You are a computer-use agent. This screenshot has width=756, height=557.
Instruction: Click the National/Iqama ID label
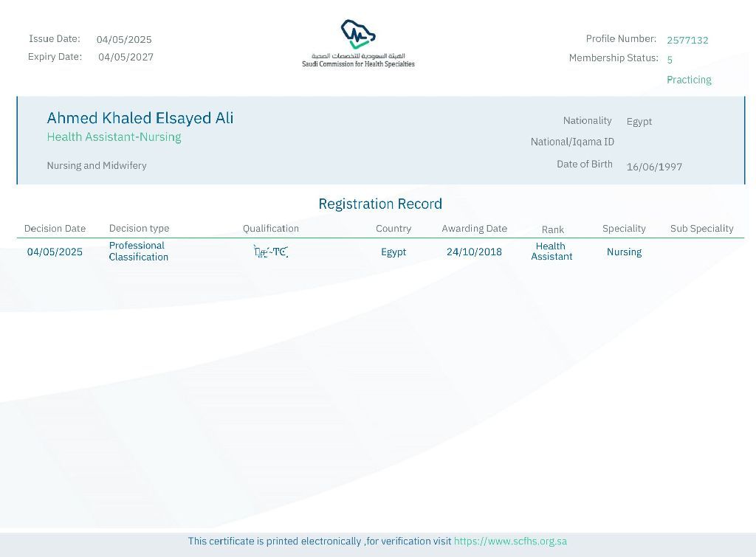pyautogui.click(x=572, y=142)
